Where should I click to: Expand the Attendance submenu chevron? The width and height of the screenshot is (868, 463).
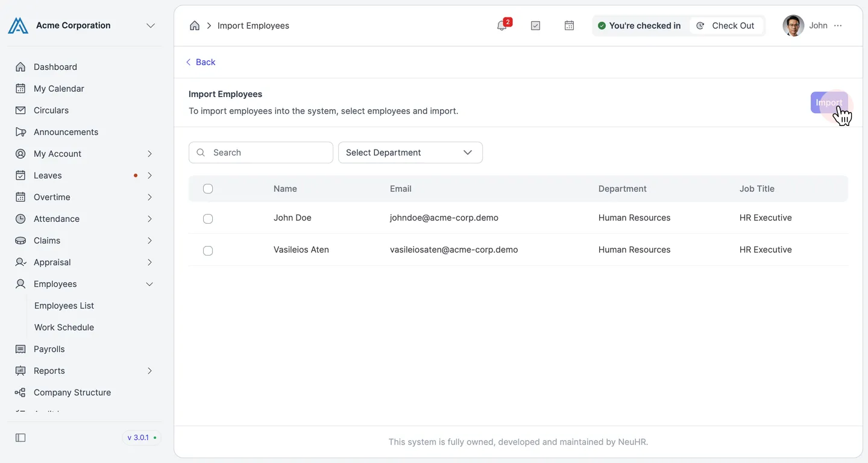(149, 219)
